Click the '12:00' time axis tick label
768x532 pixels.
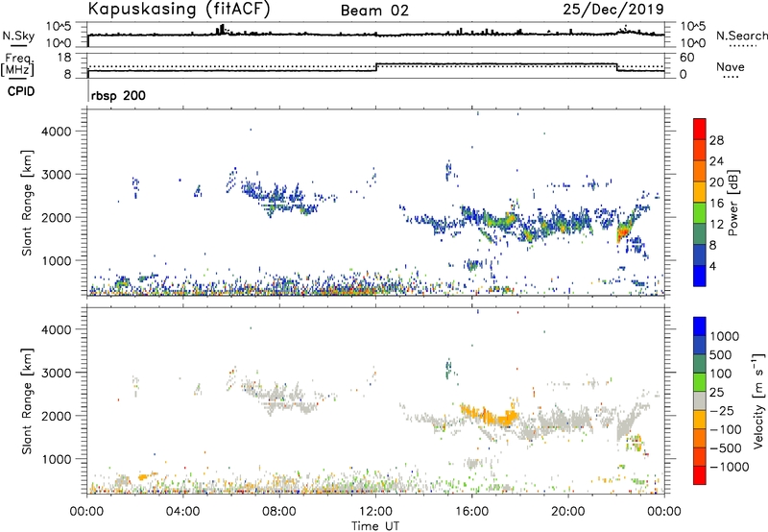[x=375, y=512]
